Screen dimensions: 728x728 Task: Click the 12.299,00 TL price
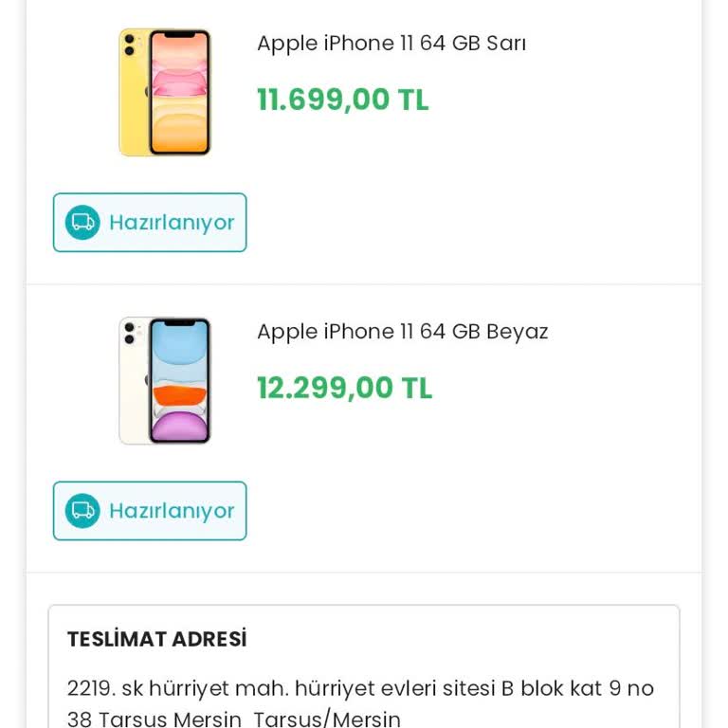coord(344,388)
